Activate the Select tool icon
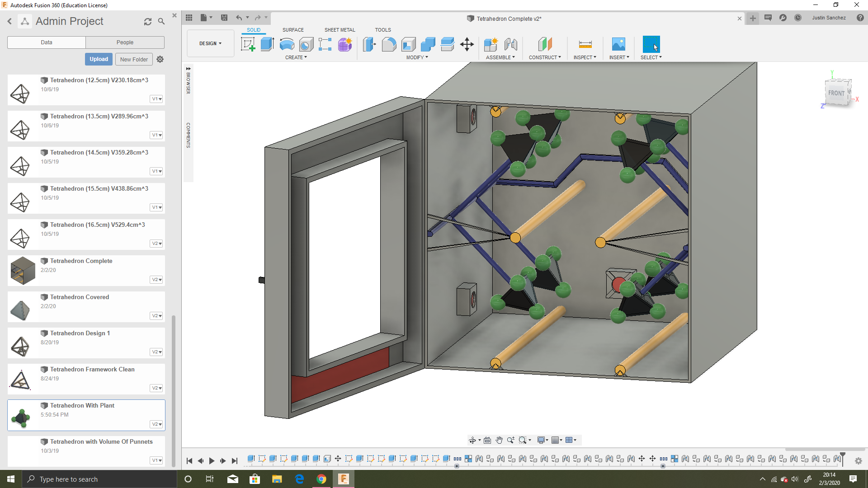Screen dimensions: 868x488 [x=651, y=44]
